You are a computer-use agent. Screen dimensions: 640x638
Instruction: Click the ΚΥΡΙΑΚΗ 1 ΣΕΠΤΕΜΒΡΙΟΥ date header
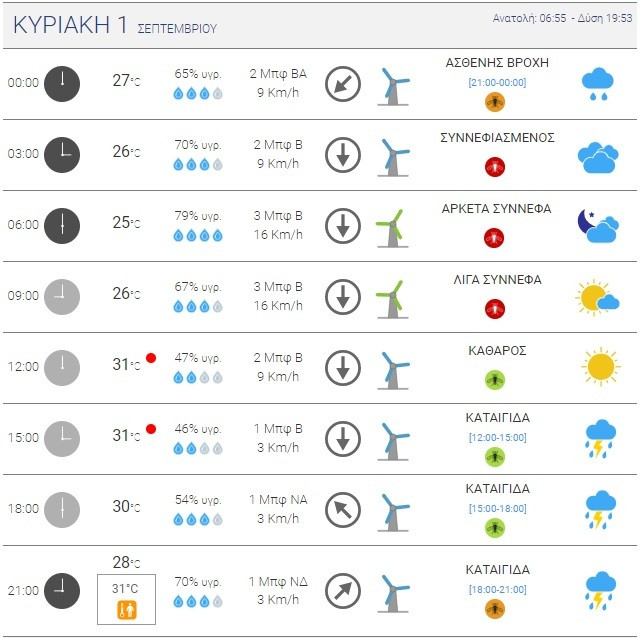click(115, 26)
